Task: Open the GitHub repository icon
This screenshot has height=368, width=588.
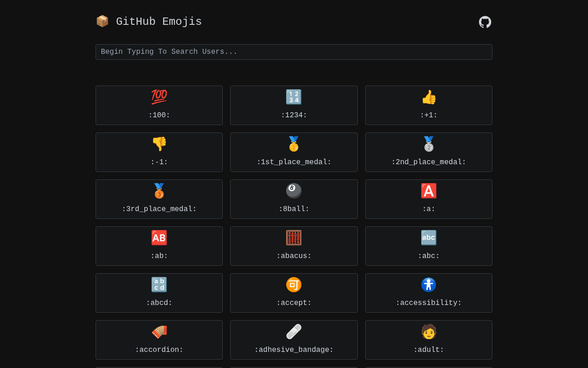Action: pyautogui.click(x=485, y=22)
